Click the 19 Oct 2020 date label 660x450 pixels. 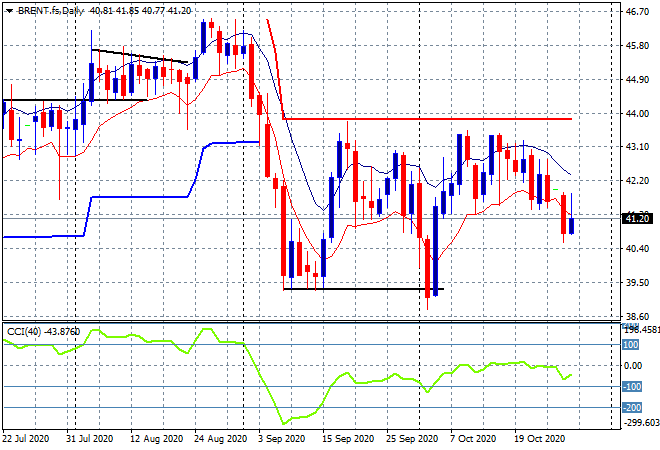coord(540,439)
